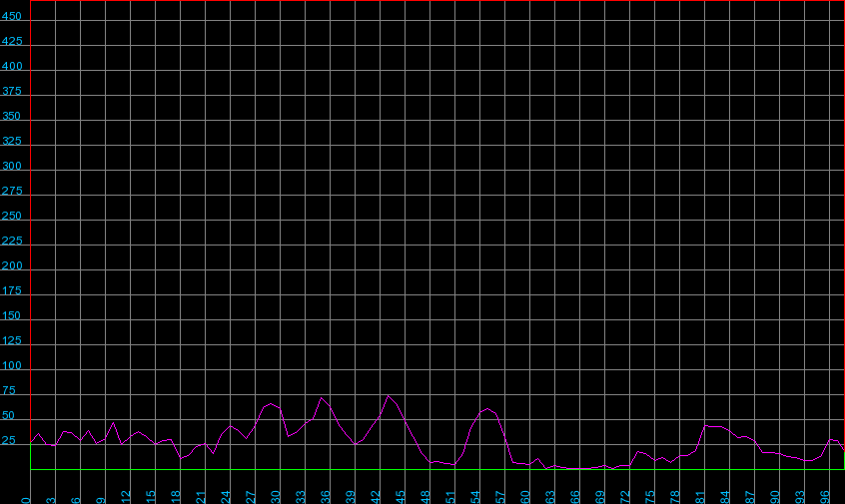Click the 30 label on the horizontal axis

pyautogui.click(x=276, y=497)
